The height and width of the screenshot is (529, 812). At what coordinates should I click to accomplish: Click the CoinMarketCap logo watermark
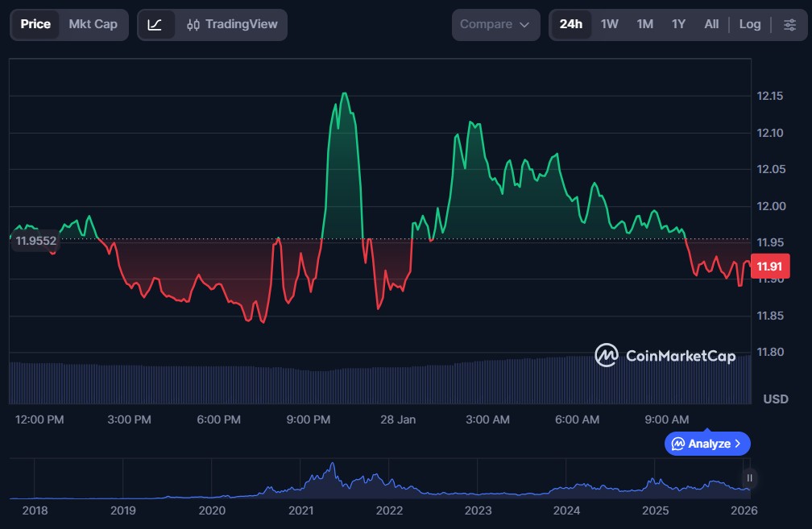[665, 356]
